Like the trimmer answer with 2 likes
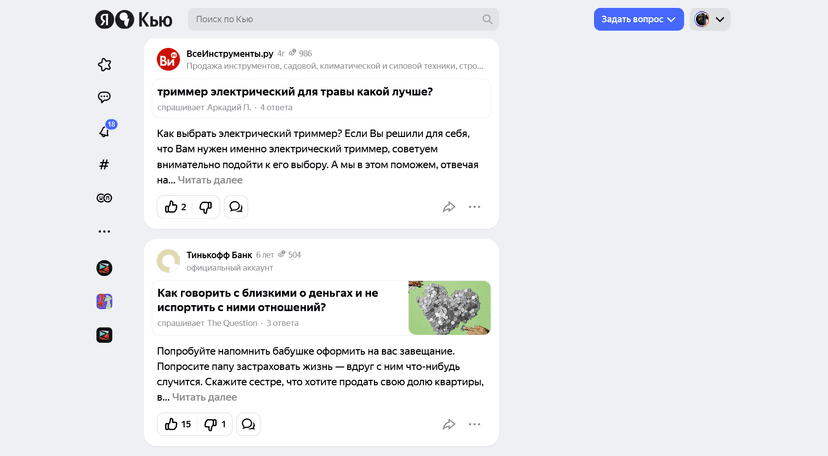 click(175, 207)
